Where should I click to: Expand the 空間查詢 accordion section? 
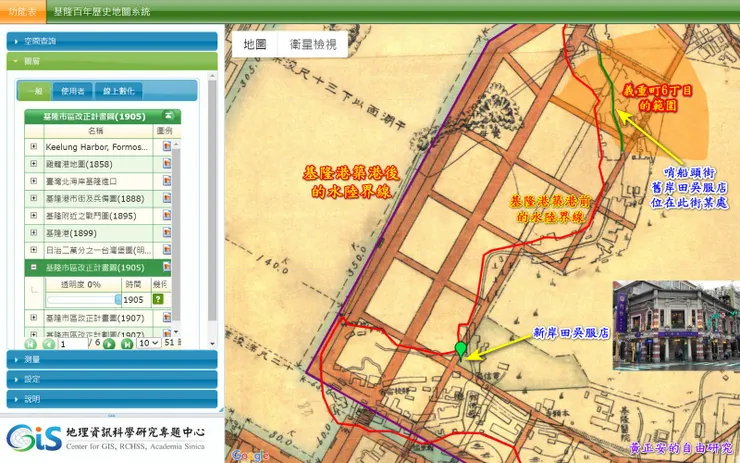coord(112,42)
